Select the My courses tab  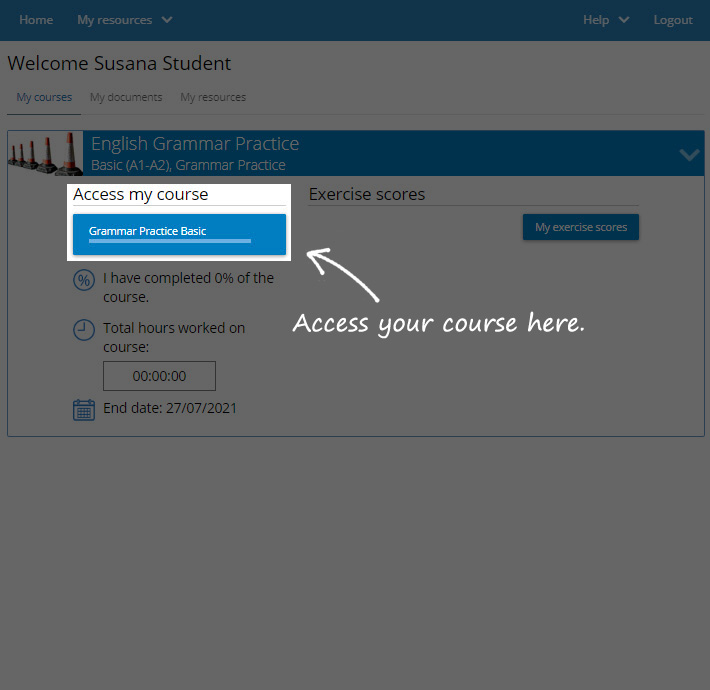pos(44,97)
